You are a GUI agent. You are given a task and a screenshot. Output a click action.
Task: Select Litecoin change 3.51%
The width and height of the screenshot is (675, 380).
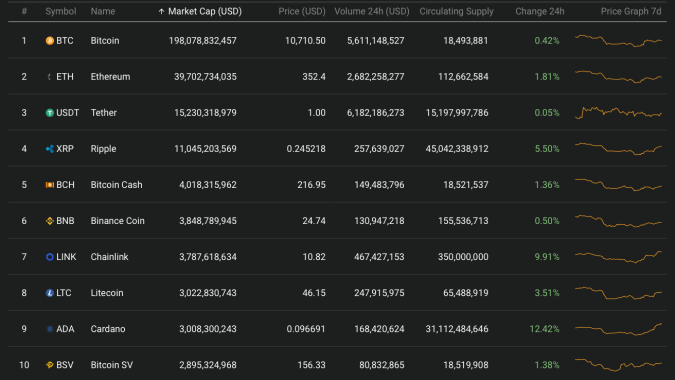[547, 293]
